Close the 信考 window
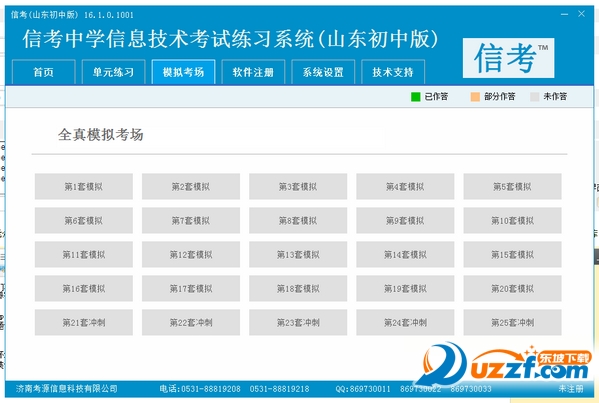Viewport: 599px width, 403px height. click(581, 14)
